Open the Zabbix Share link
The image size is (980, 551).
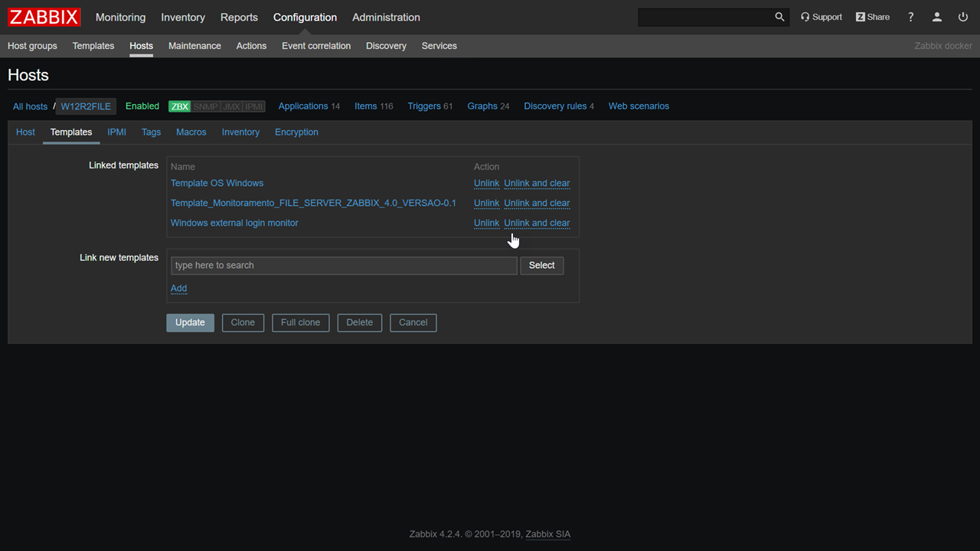872,17
